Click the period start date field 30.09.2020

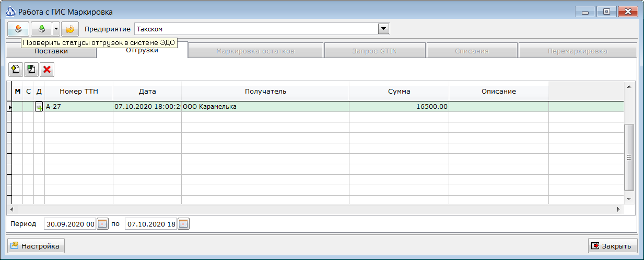[x=71, y=224]
